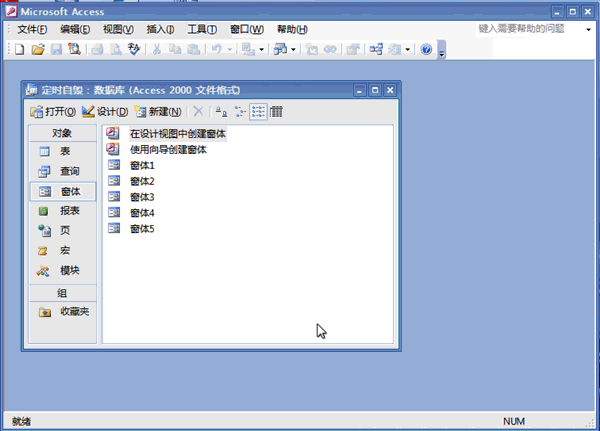This screenshot has width=600, height=431.
Task: Open the OfficeLinks dropdown arrow
Action: pyautogui.click(x=261, y=49)
